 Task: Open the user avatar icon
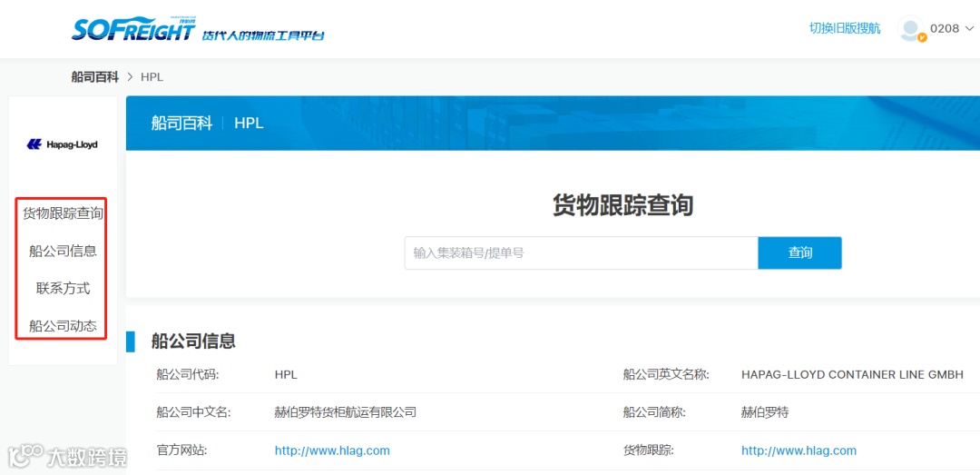point(911,29)
